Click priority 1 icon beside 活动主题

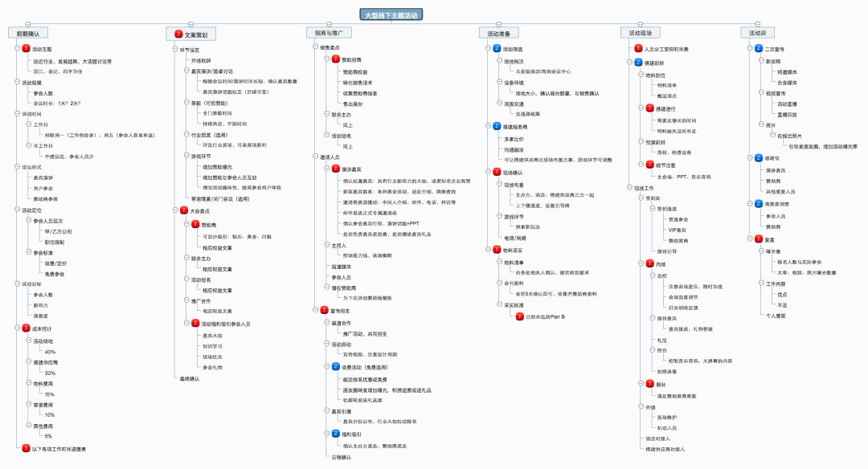pos(26,49)
